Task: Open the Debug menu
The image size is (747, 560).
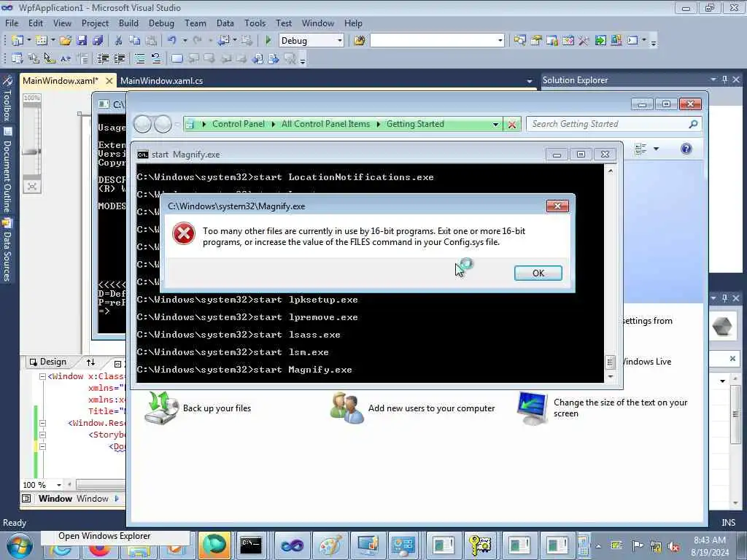Action: [161, 23]
